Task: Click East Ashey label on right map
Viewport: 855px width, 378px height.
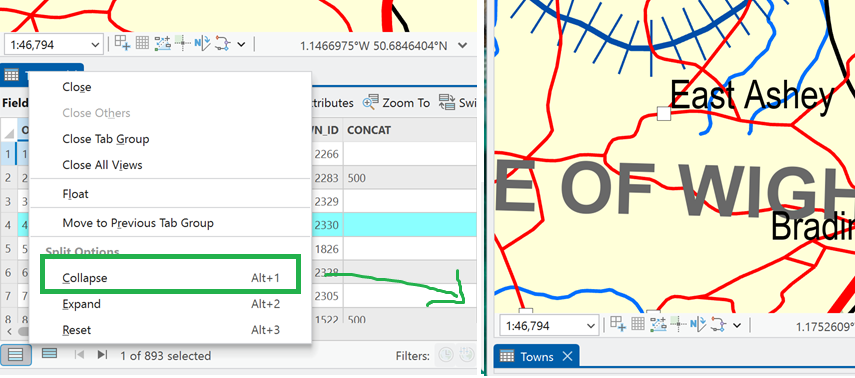Action: [x=751, y=95]
